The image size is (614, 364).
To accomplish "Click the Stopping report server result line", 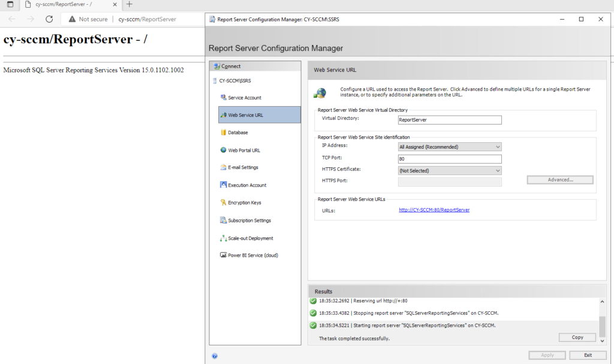I will (408, 313).
